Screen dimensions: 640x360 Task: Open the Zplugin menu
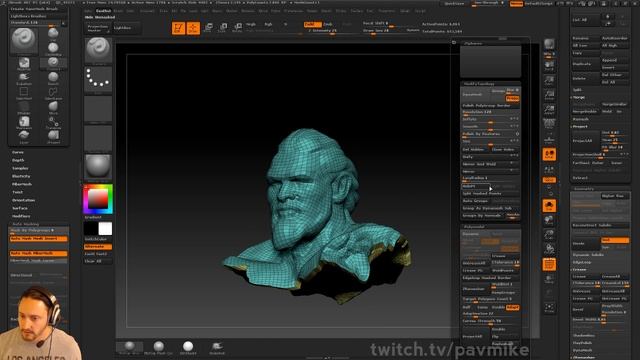pos(405,11)
